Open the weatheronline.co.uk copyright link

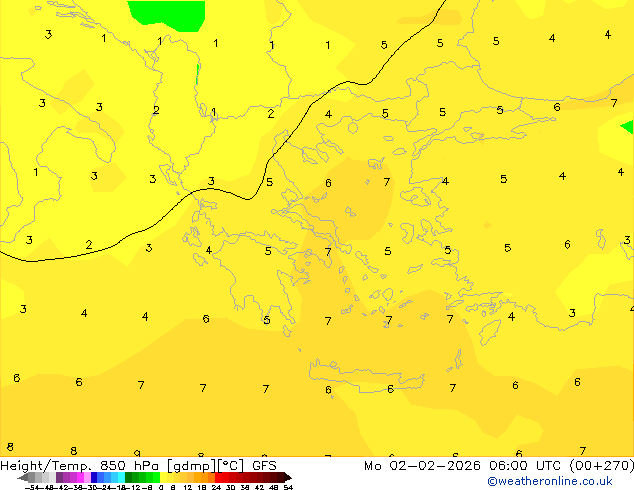click(550, 481)
